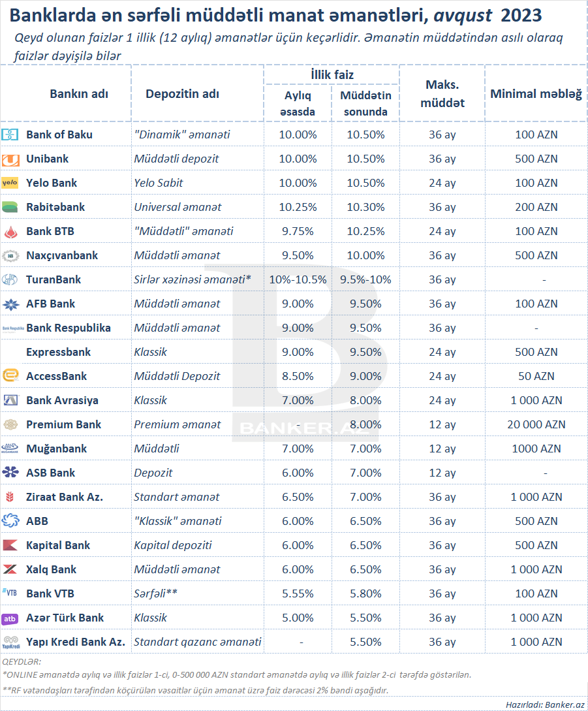Click the purple Azər Türk Bank logo
This screenshot has width=588, height=711.
click(x=10, y=618)
